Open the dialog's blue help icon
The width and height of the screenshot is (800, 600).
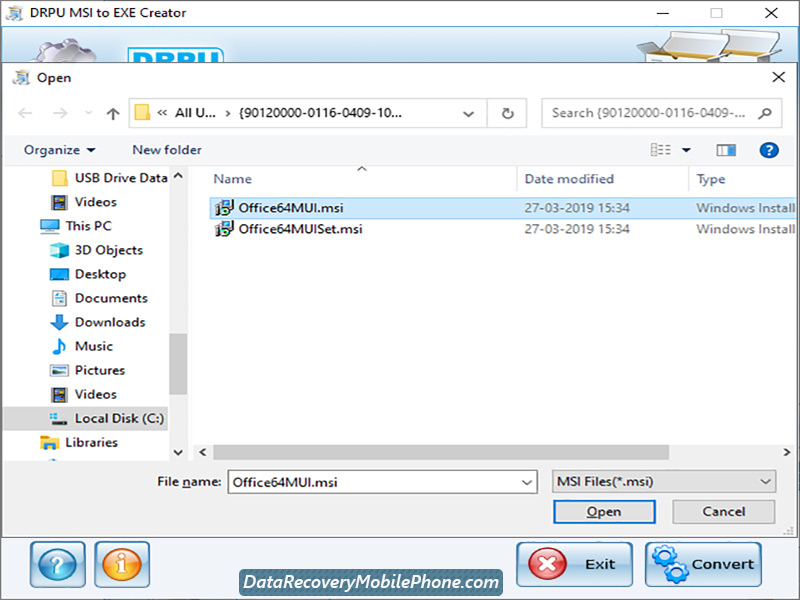(x=768, y=149)
